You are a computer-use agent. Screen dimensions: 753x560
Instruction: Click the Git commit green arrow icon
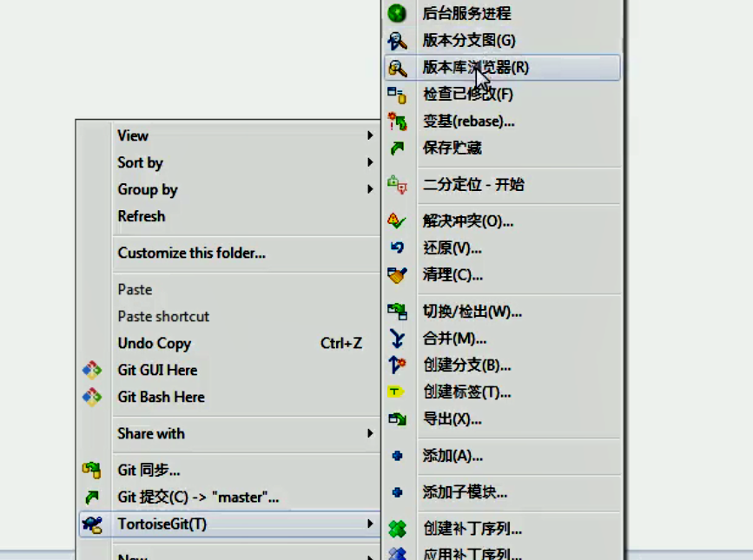[x=92, y=497]
